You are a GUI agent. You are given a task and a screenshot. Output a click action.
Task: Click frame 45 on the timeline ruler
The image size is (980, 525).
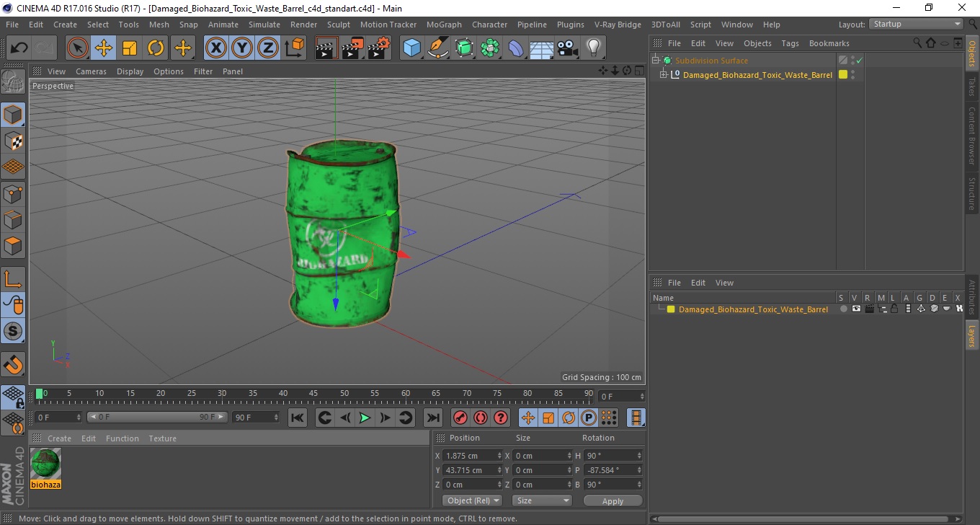point(313,394)
